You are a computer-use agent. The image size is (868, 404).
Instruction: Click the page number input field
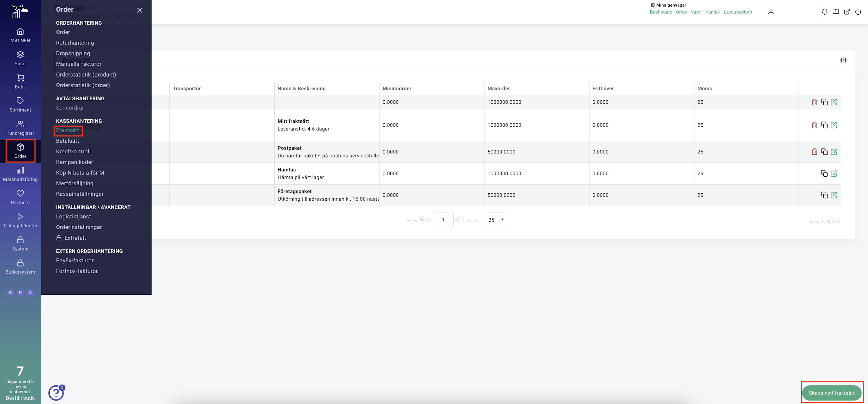coord(443,220)
